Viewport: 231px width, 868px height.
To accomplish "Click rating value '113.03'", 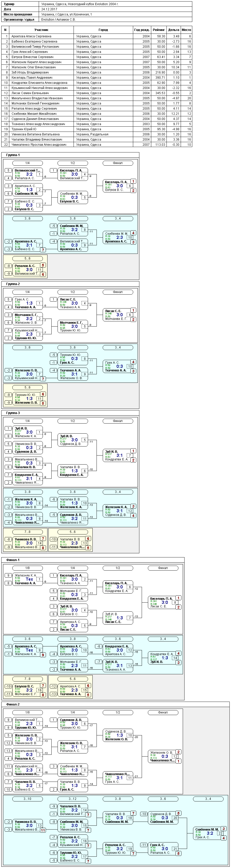I will [x=160, y=144].
